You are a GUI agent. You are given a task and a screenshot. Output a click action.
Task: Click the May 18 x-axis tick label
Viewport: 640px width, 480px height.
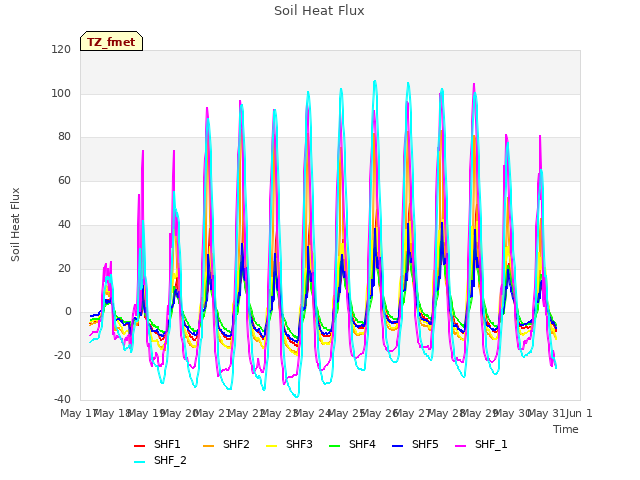click(x=112, y=413)
